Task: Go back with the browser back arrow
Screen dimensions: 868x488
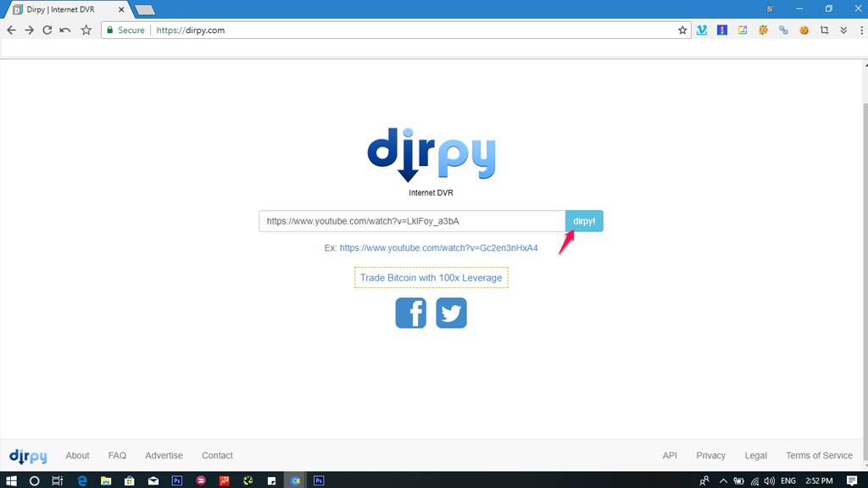Action: click(11, 30)
